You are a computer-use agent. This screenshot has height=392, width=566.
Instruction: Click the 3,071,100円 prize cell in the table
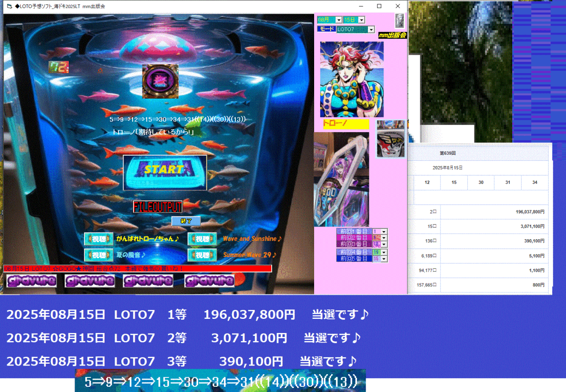coord(494,226)
